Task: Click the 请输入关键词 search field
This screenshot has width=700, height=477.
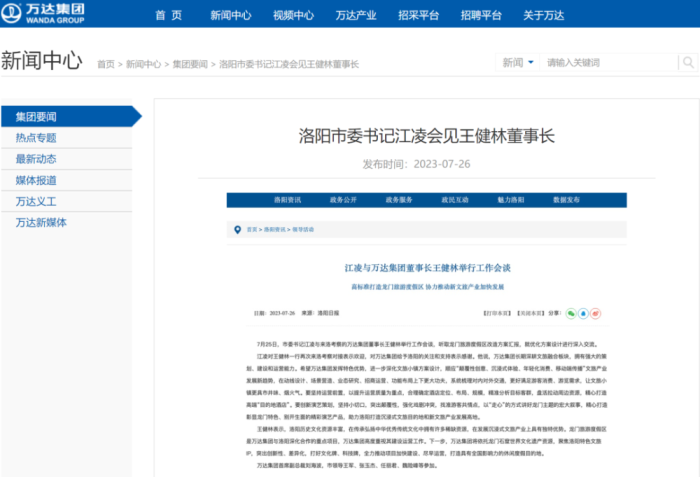Action: click(609, 63)
